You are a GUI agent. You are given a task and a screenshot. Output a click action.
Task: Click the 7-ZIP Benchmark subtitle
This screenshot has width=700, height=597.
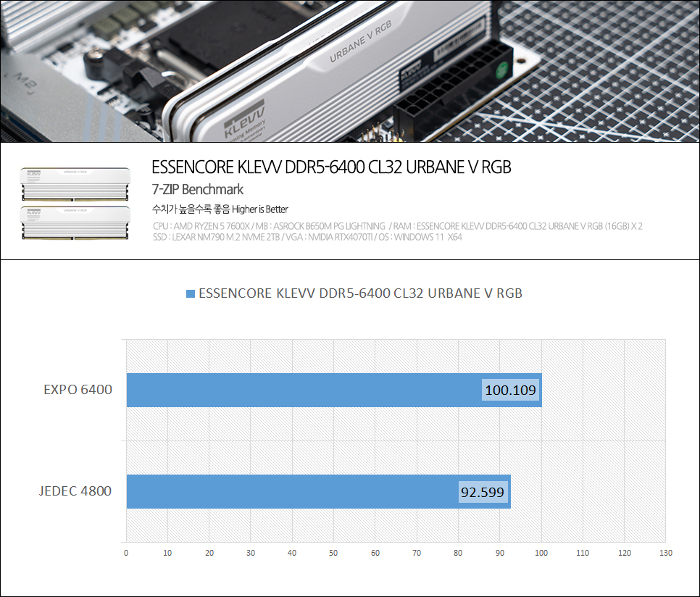click(x=197, y=189)
